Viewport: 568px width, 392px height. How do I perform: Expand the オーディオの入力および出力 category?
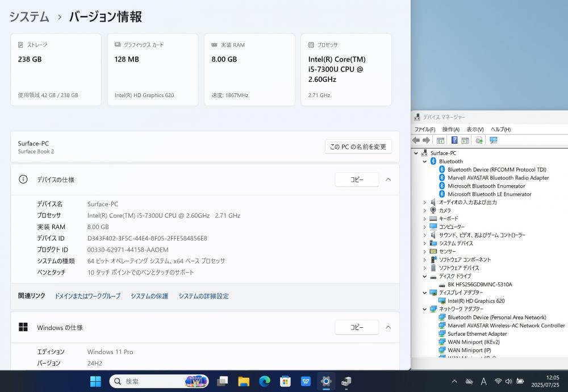[x=424, y=202]
